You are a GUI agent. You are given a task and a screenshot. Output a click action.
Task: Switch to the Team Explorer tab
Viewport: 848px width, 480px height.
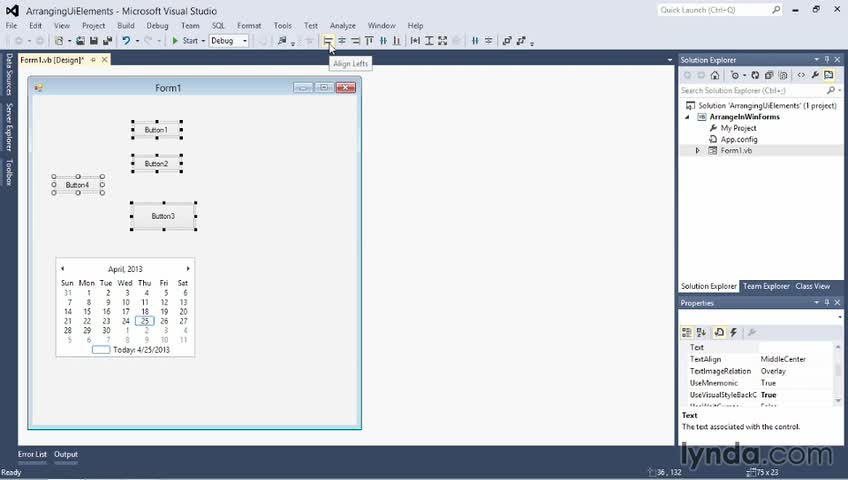(766, 286)
